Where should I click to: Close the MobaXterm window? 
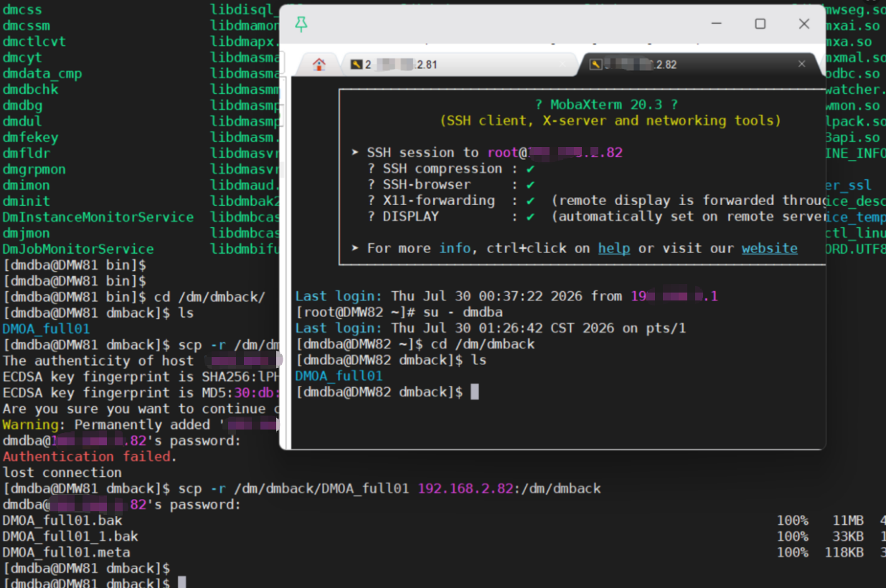(804, 24)
